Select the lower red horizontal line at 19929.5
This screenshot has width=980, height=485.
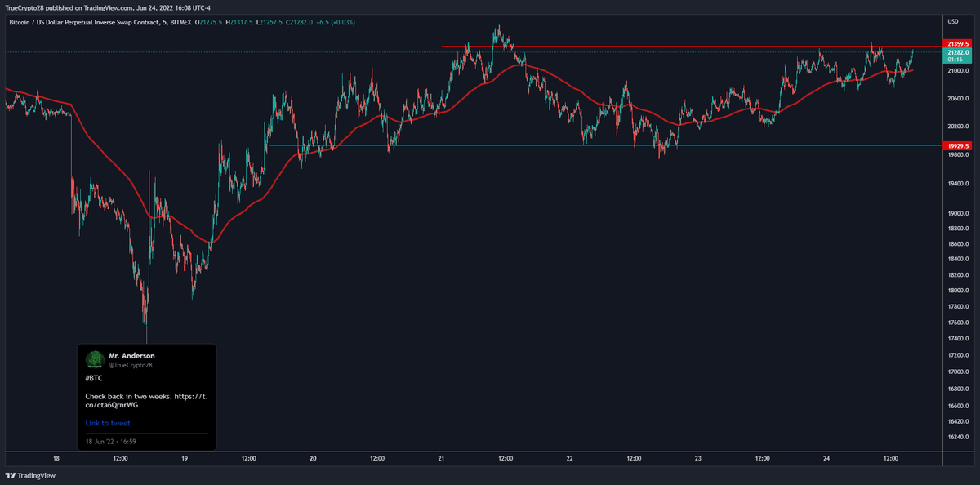click(x=604, y=145)
